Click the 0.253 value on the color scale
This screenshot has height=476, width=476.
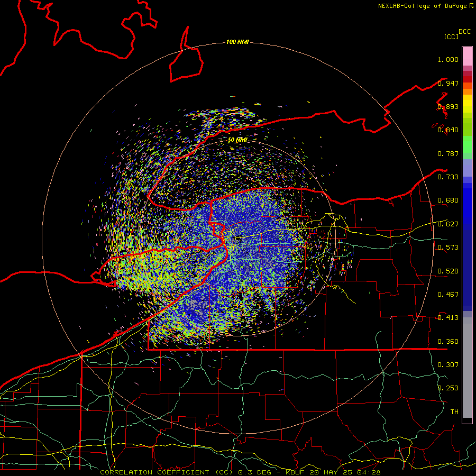pos(448,388)
